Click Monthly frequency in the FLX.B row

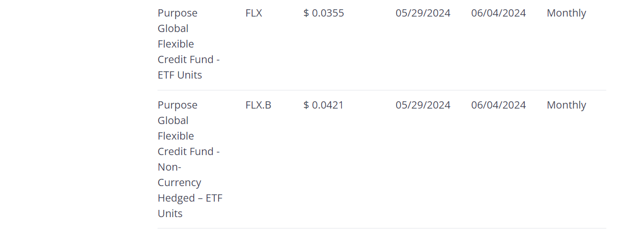point(566,105)
